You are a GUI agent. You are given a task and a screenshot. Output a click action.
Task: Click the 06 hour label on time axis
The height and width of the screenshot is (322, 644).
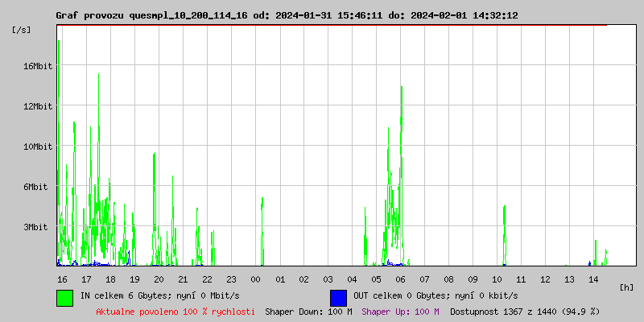(401, 279)
